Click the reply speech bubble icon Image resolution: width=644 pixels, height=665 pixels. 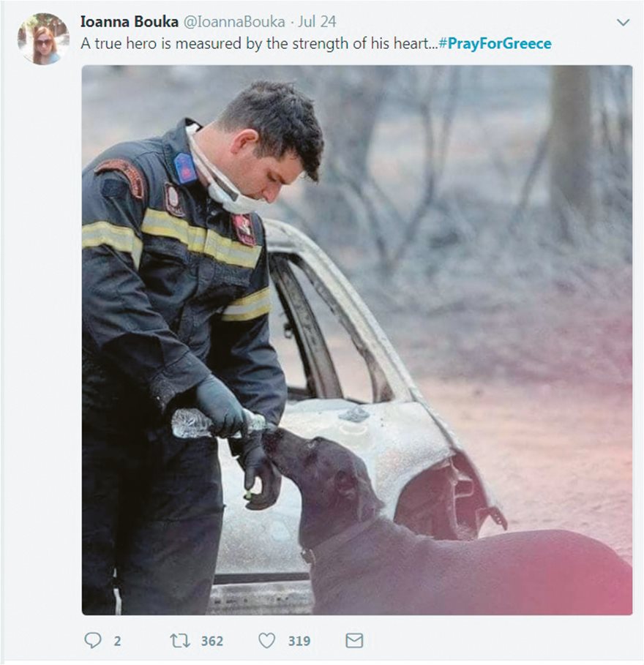pos(92,640)
